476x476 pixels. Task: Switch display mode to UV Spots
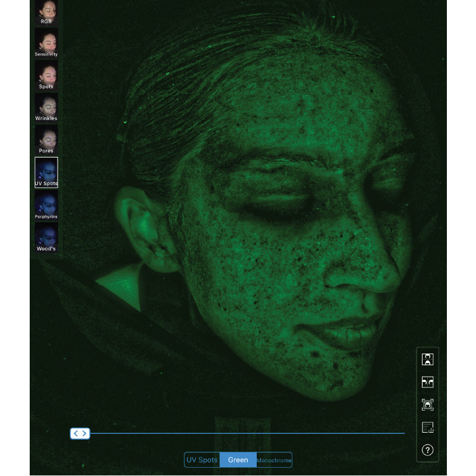tap(202, 460)
